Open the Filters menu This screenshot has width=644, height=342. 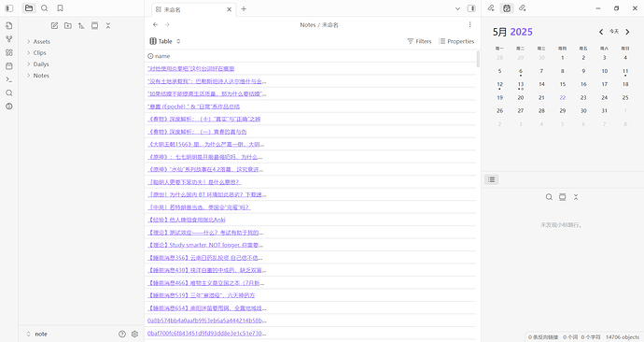pos(419,41)
